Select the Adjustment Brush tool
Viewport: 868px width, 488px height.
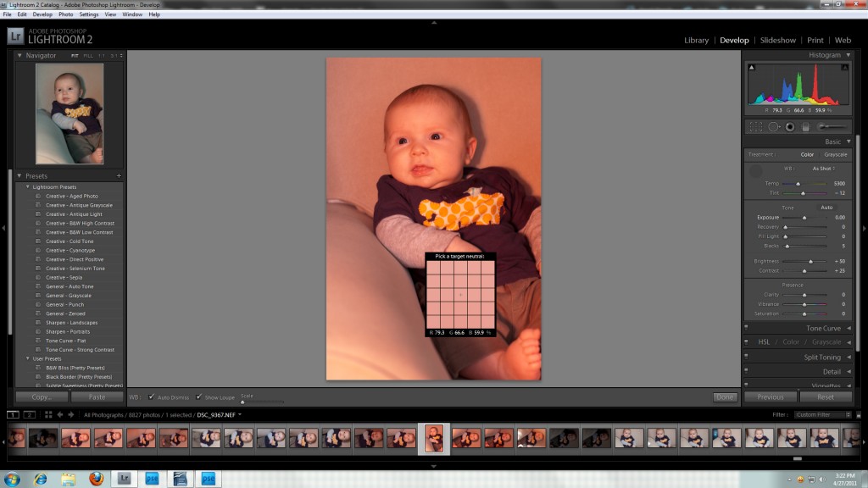click(x=831, y=127)
